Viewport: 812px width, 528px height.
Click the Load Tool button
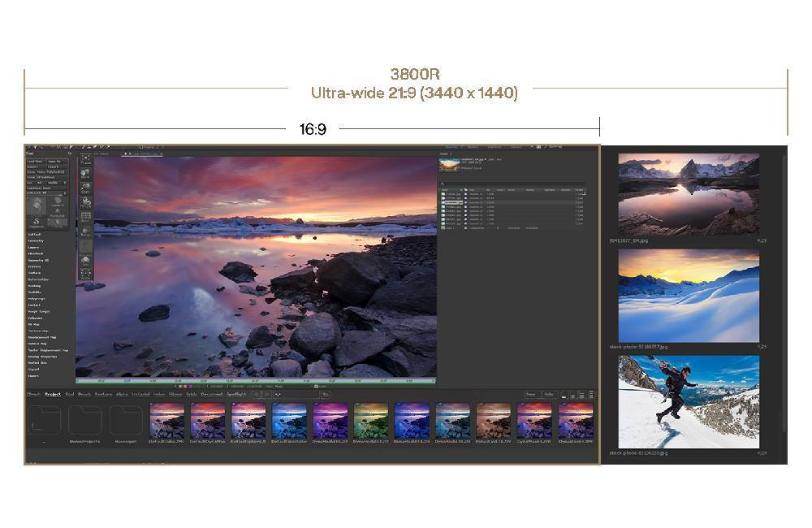coord(35,162)
